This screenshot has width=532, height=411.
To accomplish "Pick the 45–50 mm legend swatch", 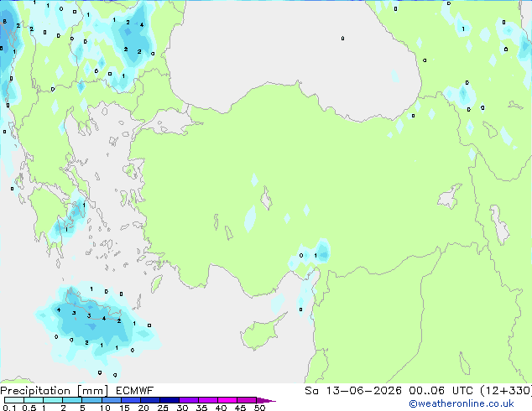I will tap(247, 400).
